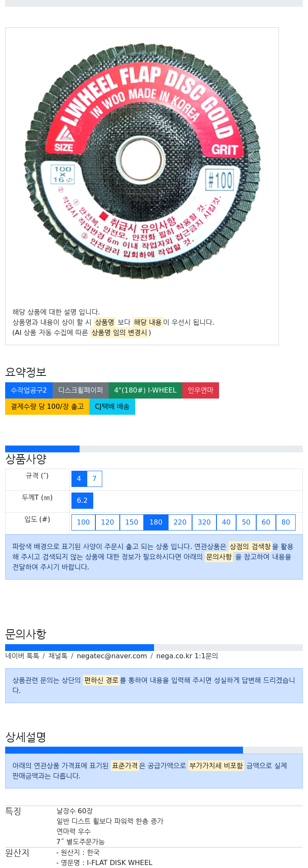Select the 수작업공구2 category tag
This screenshot has height=868, width=308.
click(x=29, y=390)
